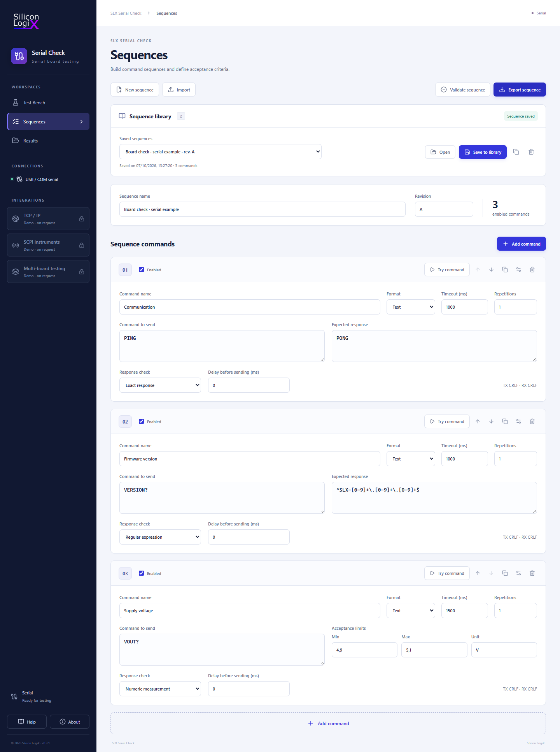The height and width of the screenshot is (752, 560).
Task: Change Format dropdown for Firmware version command
Action: pos(411,459)
